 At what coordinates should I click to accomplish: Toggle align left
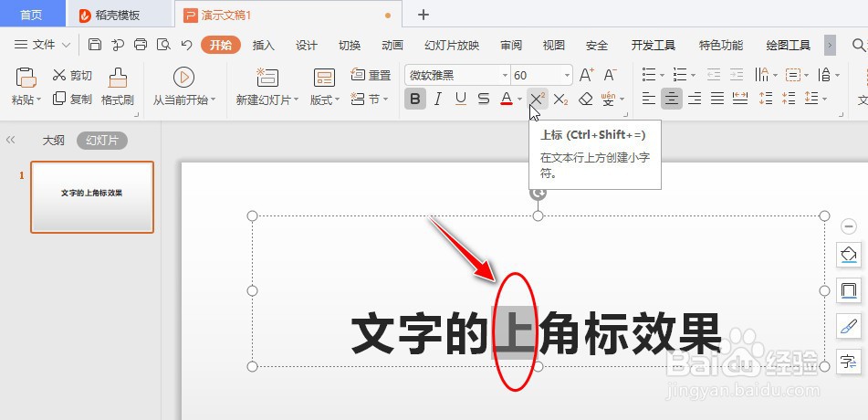649,99
